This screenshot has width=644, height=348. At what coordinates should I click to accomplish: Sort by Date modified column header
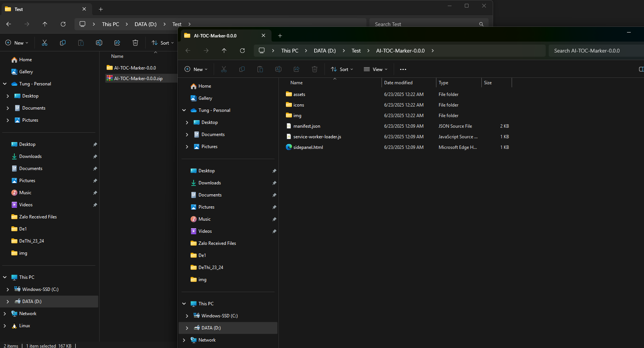(398, 83)
